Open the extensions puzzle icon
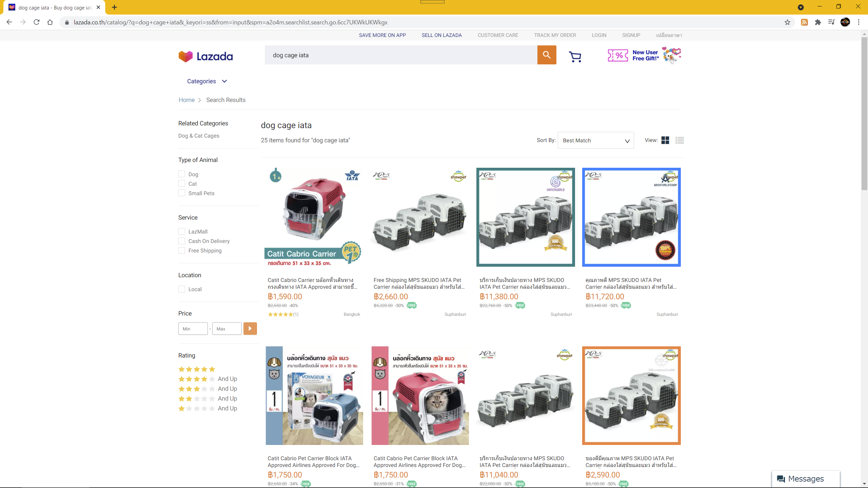 point(818,22)
